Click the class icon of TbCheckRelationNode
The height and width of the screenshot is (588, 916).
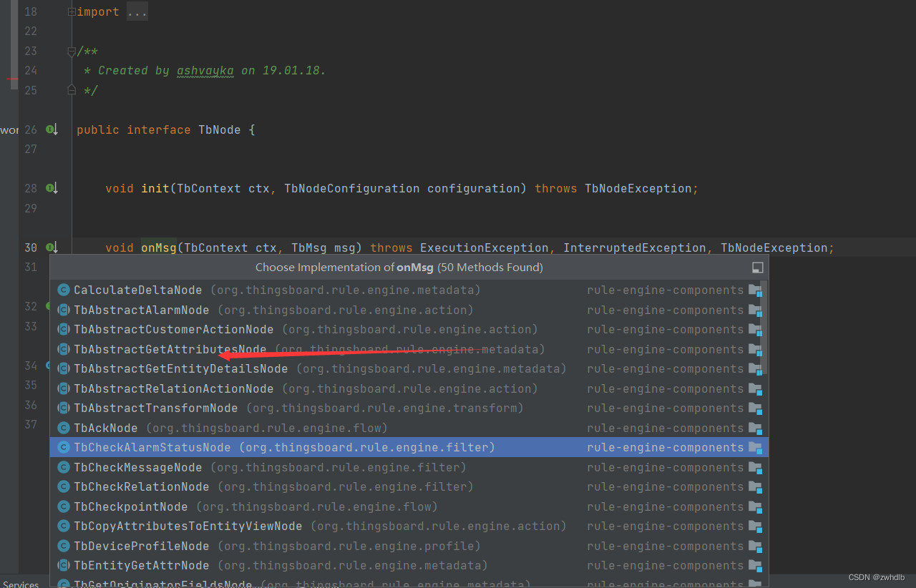tap(64, 487)
